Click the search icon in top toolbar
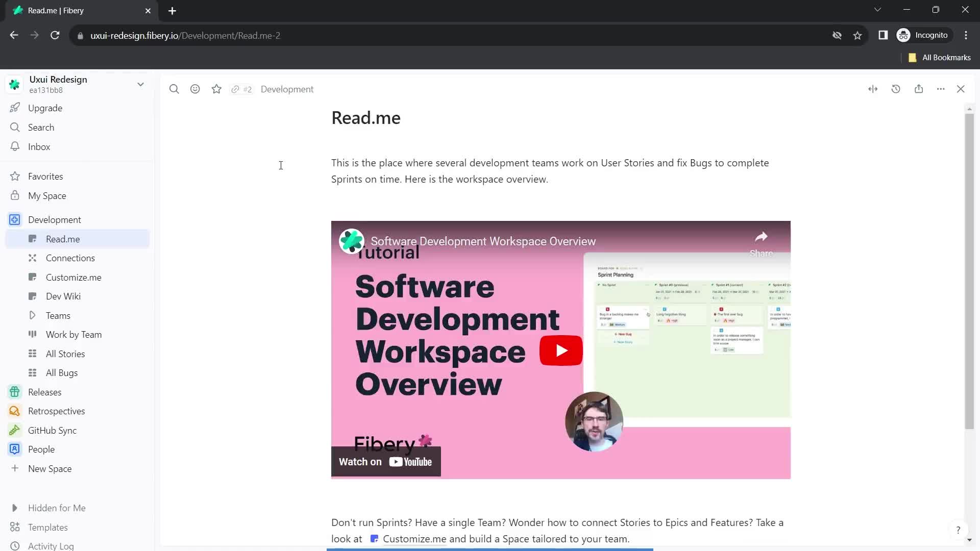This screenshot has width=980, height=551. tap(175, 89)
